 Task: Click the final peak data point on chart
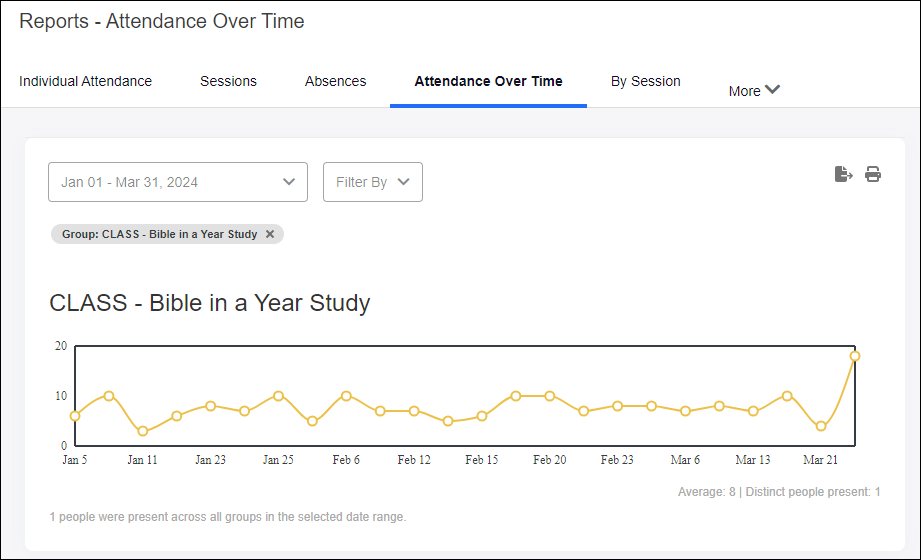pos(855,356)
